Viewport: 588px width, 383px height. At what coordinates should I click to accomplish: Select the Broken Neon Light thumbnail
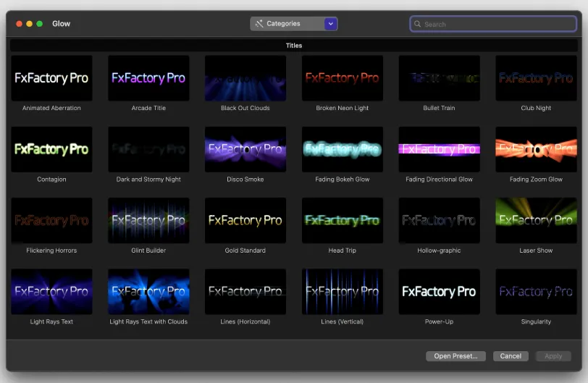343,78
